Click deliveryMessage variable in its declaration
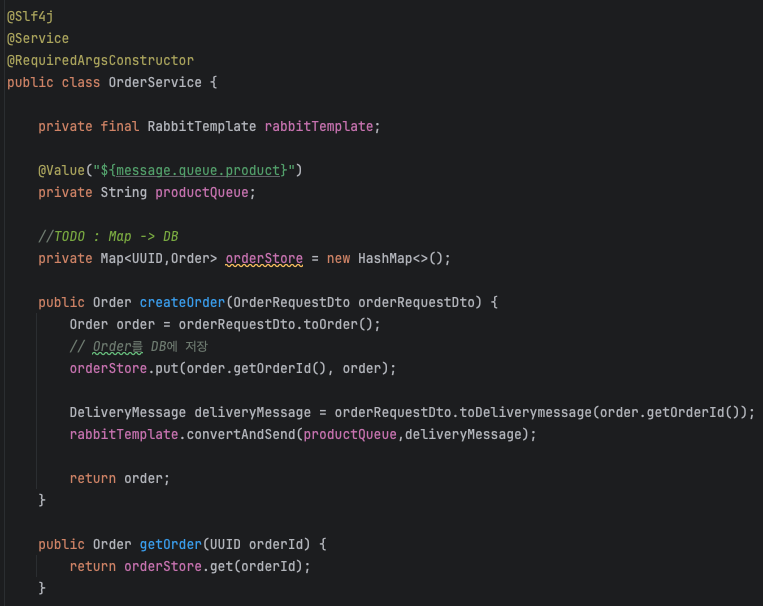The height and width of the screenshot is (606, 763). (253, 412)
